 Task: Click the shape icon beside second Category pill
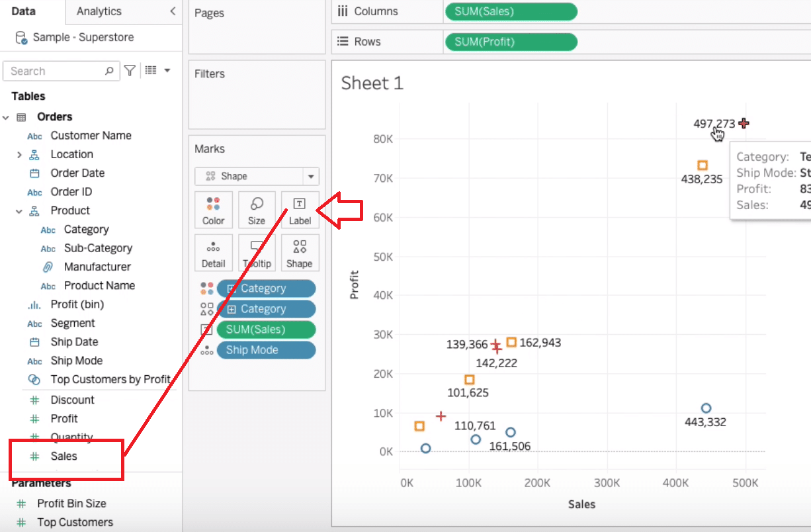tap(207, 309)
